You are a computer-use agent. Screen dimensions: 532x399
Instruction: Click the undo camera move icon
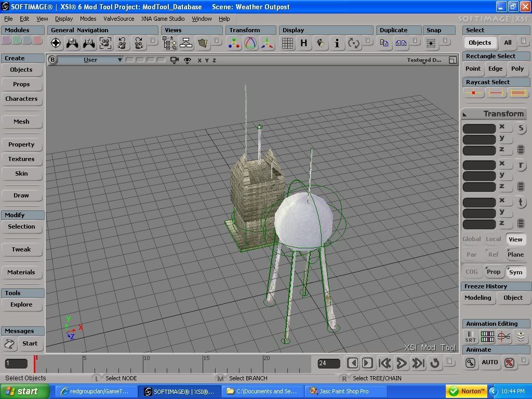point(122,43)
